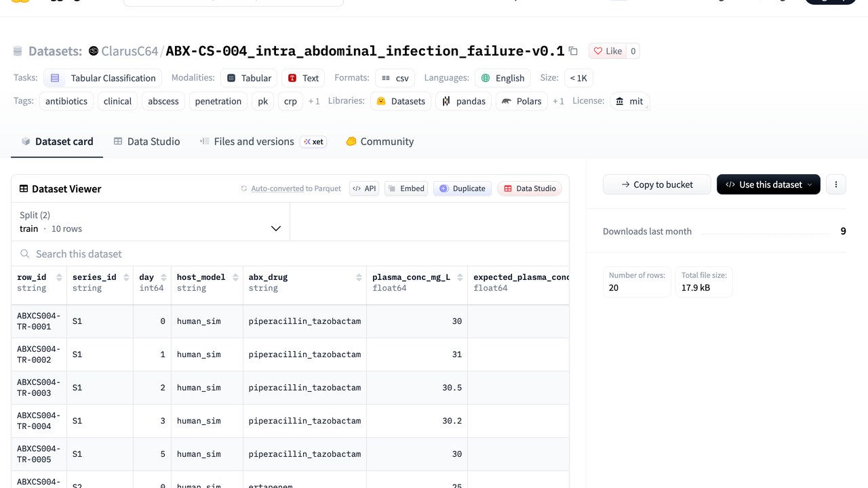Click the plus 1 more tags indicator
This screenshot has height=488, width=868.
[314, 101]
